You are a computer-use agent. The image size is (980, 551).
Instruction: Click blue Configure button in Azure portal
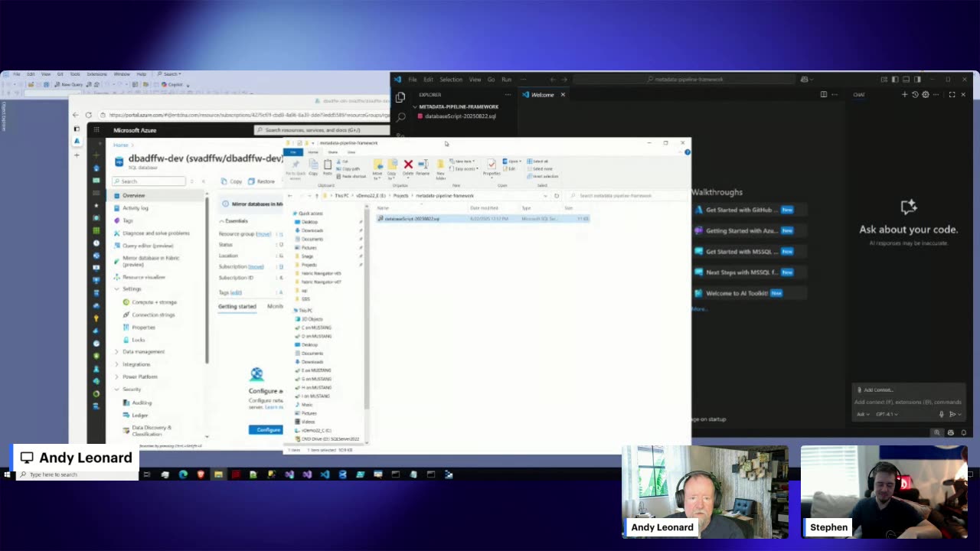[x=266, y=430]
